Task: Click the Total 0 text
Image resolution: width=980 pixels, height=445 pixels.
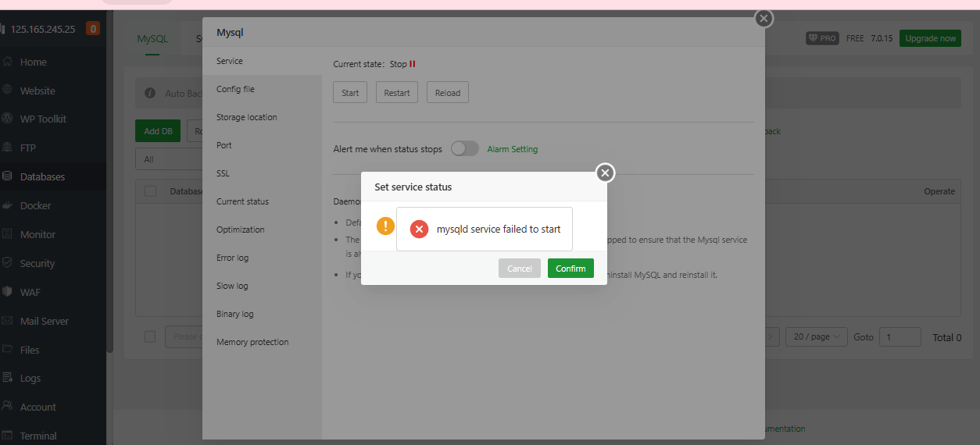Action: coord(947,337)
